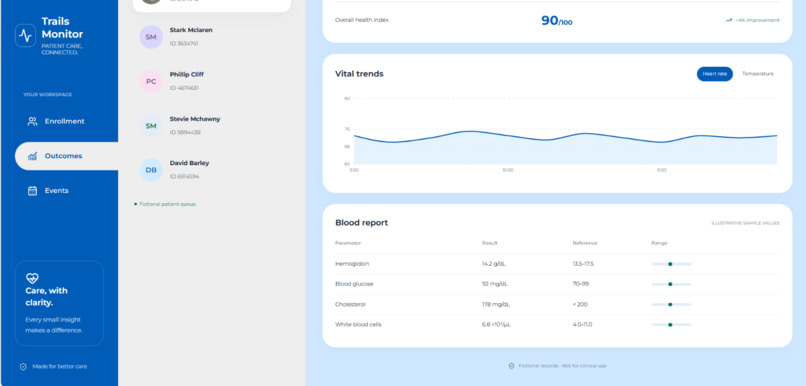The height and width of the screenshot is (386, 806).
Task: Click the White blood cells parameter name
Action: pyautogui.click(x=358, y=325)
